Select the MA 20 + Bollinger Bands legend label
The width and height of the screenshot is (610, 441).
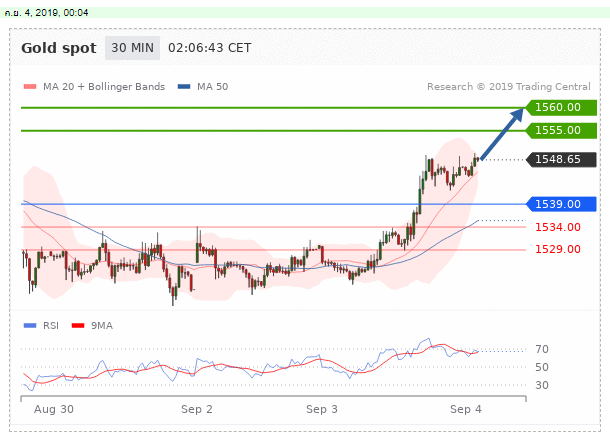coord(104,87)
